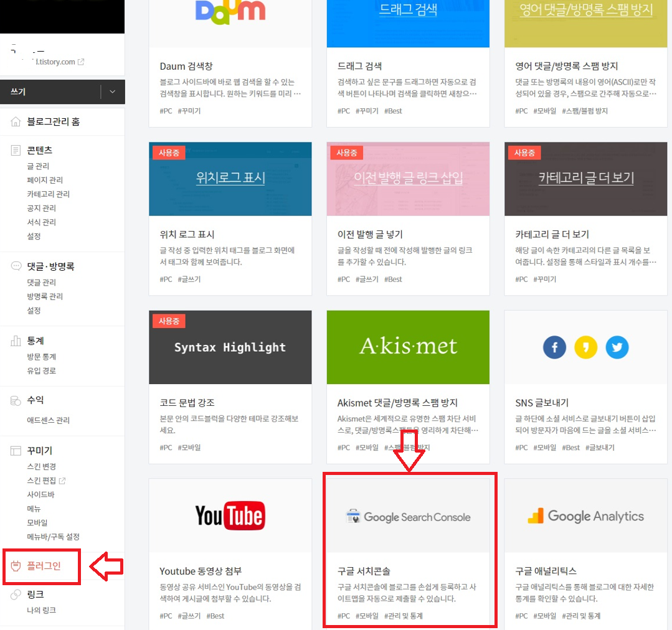672x630 pixels.
Task: Open the 위치로그 표시 plugin banner
Action: pos(230,179)
